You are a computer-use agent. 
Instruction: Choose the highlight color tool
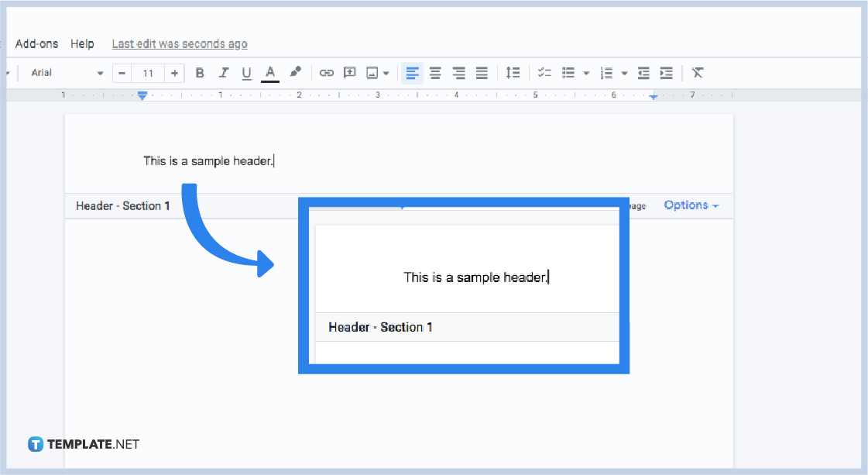(295, 72)
